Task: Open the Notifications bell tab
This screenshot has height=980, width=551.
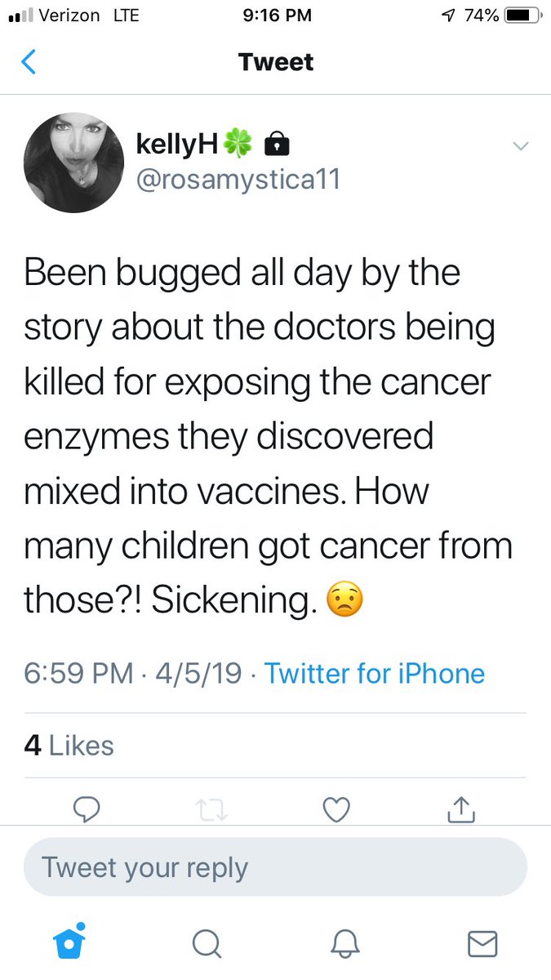Action: [344, 944]
